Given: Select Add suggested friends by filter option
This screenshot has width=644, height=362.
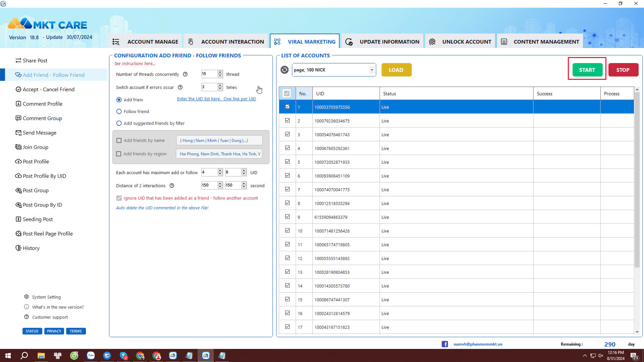Looking at the screenshot, I should 119,123.
